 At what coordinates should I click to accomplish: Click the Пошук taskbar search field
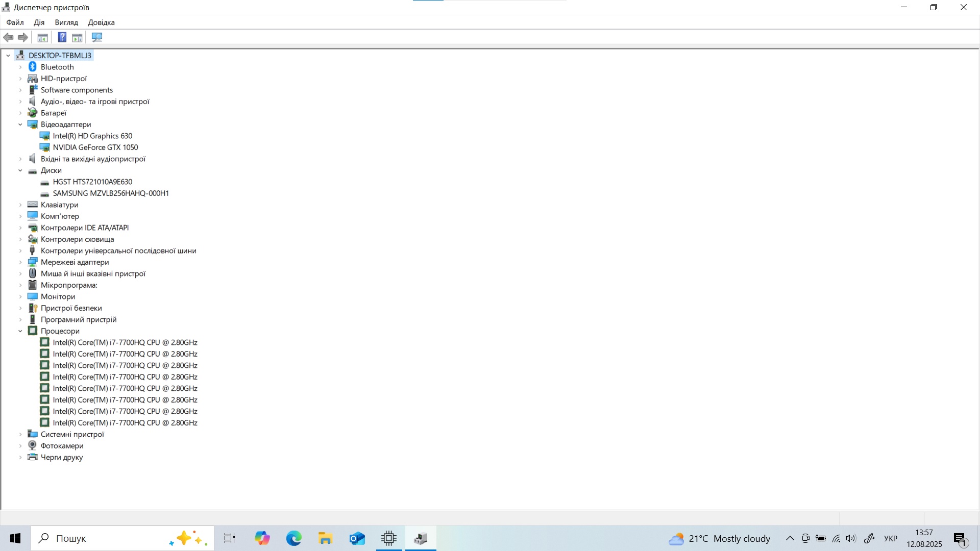click(x=122, y=538)
